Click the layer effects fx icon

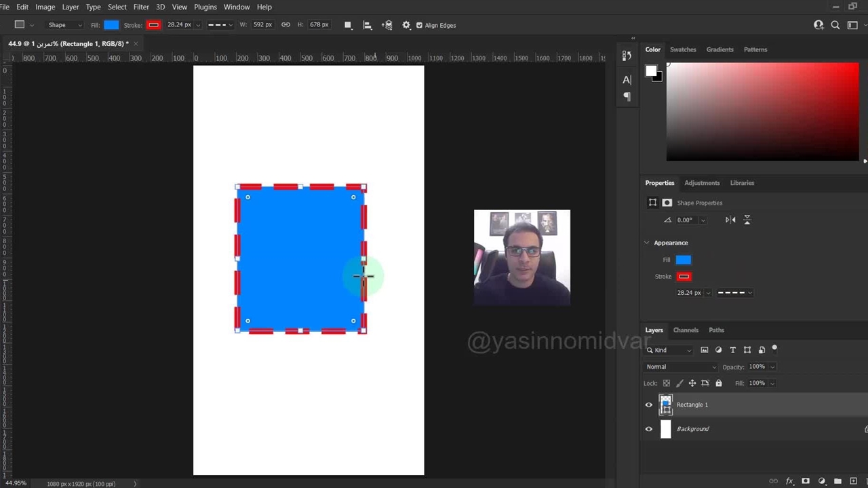(789, 481)
